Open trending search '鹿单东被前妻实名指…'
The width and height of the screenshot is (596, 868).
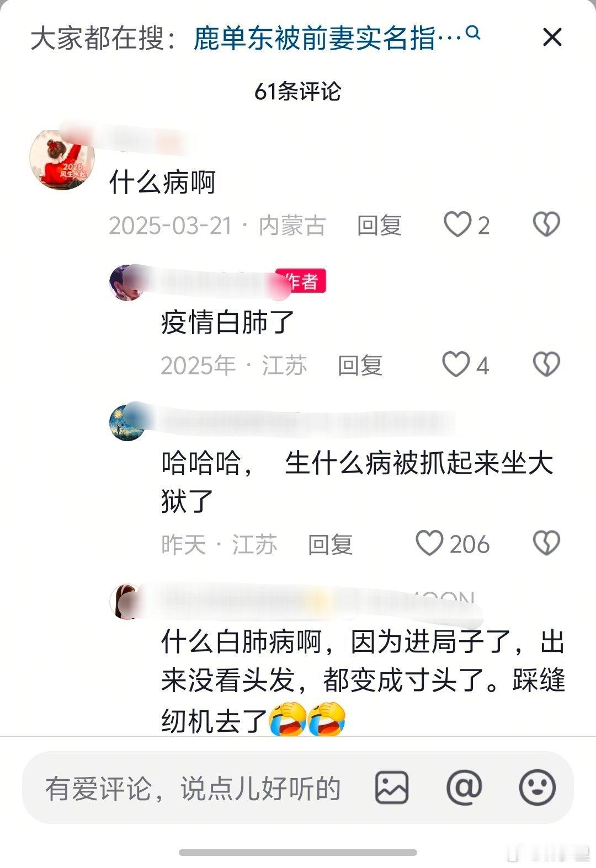pos(327,39)
